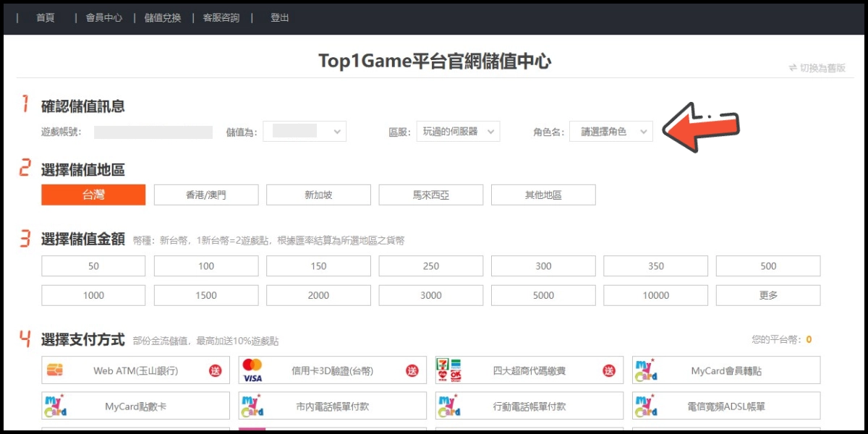The height and width of the screenshot is (434, 868).
Task: Open the 儲值兌換 menu item
Action: tap(163, 18)
